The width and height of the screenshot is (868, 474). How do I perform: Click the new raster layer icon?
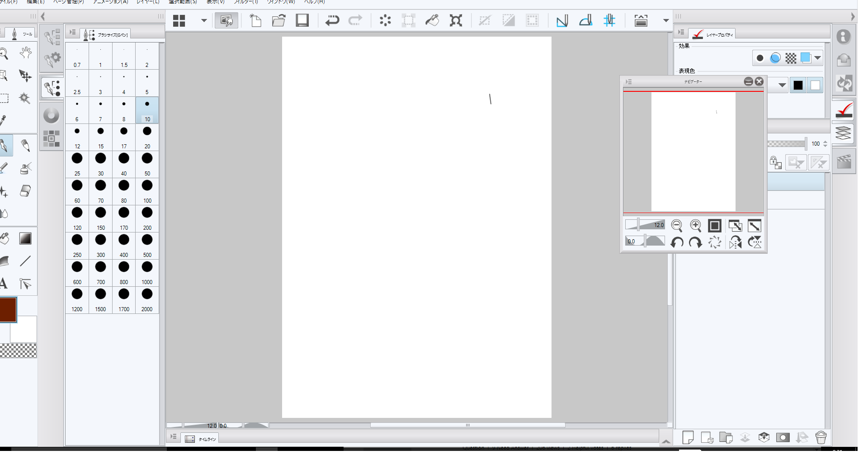pos(688,437)
